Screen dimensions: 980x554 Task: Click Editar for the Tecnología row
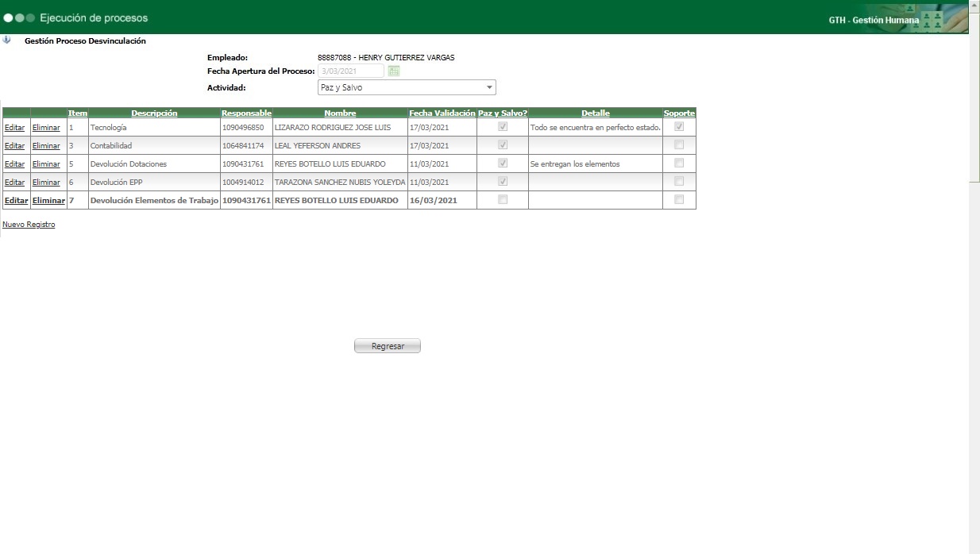click(x=14, y=128)
